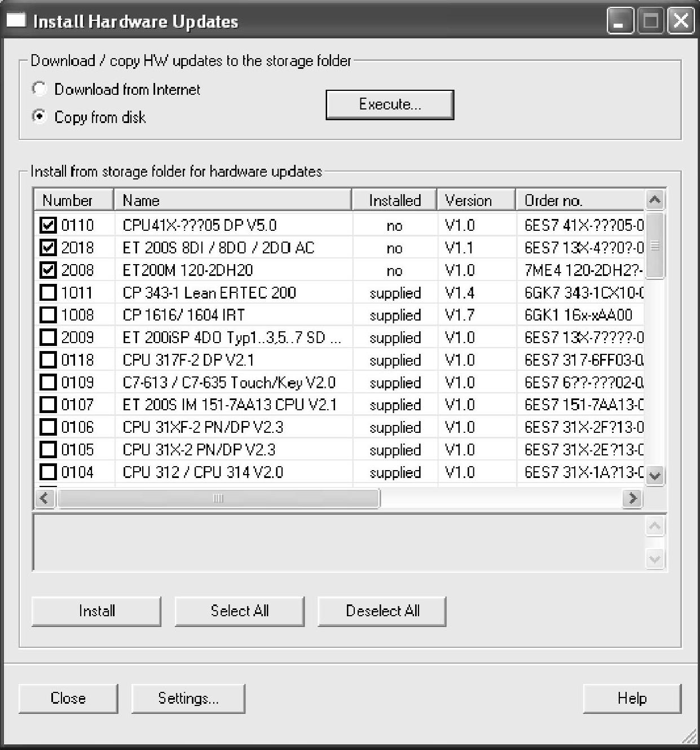Check the 1011 CP 343-1 Lean checkbox
This screenshot has height=750, width=700.
49,292
